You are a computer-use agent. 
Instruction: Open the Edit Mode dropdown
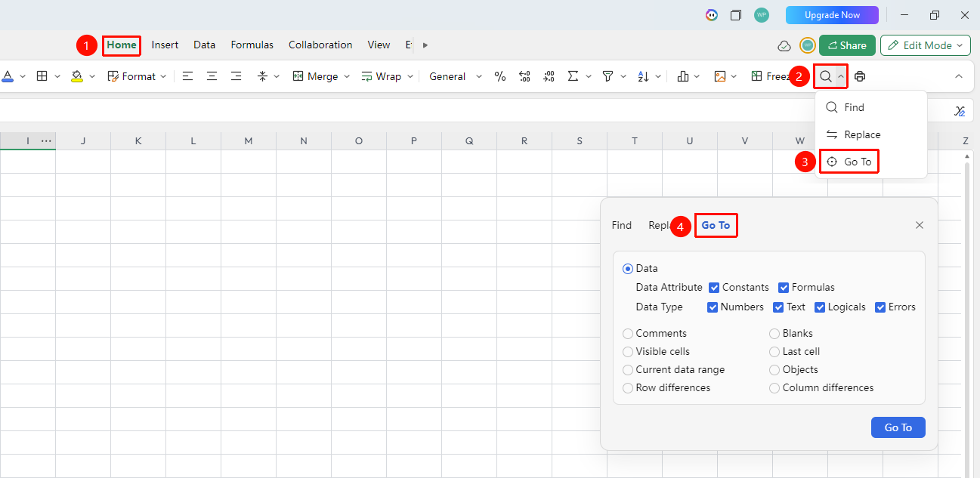pos(926,45)
